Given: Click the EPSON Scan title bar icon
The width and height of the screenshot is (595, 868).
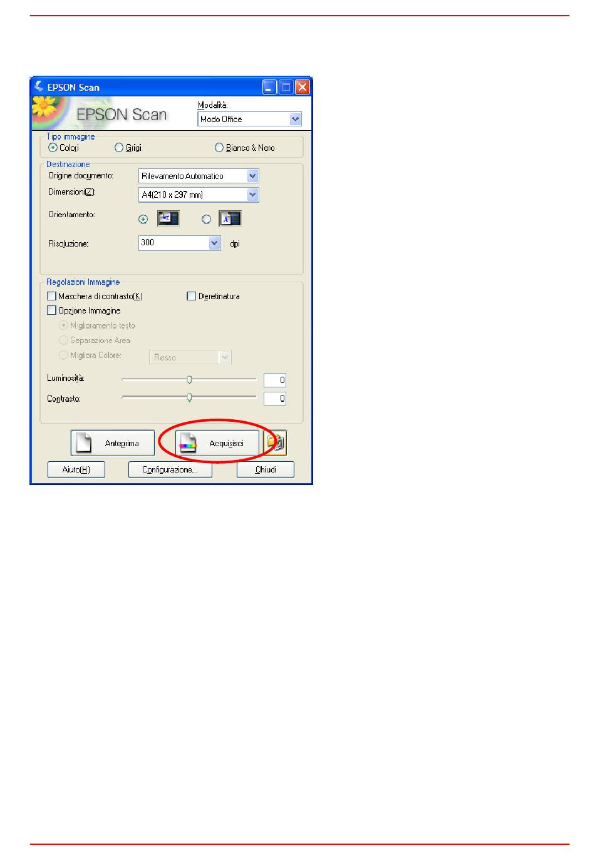Looking at the screenshot, I should click(x=39, y=87).
